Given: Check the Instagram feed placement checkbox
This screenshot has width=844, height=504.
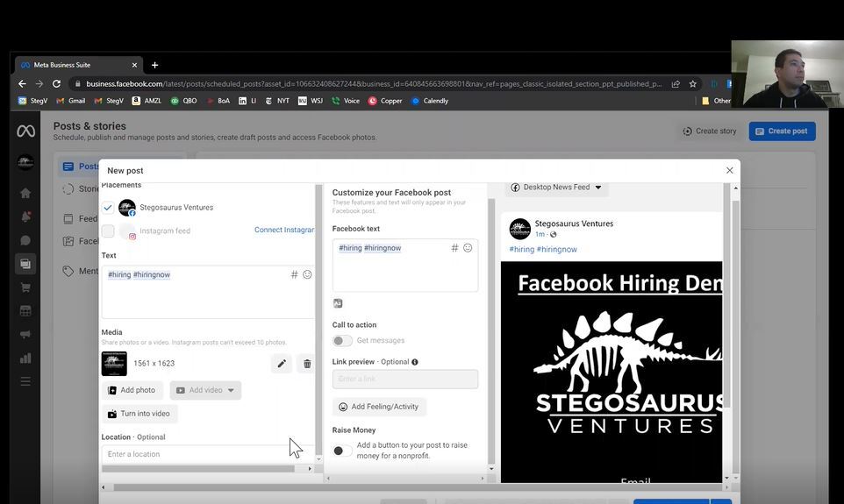Looking at the screenshot, I should [108, 231].
